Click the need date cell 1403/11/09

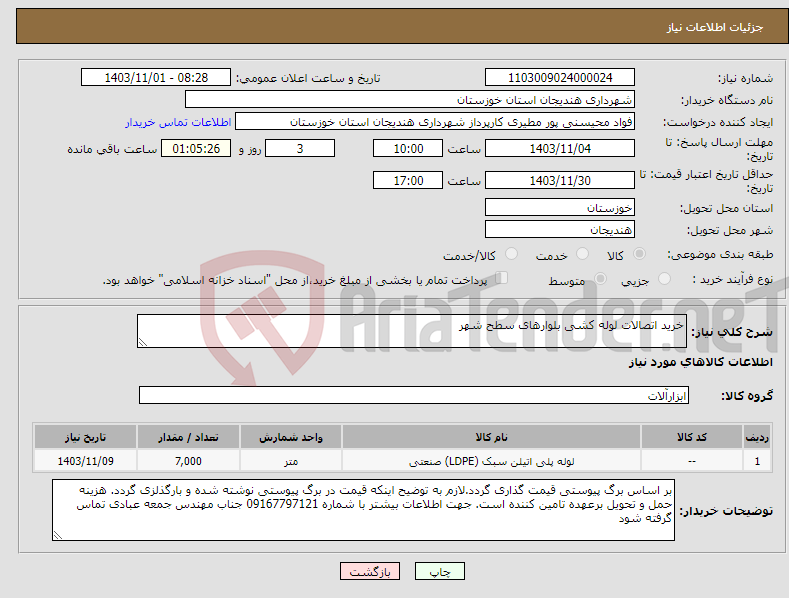[85, 461]
